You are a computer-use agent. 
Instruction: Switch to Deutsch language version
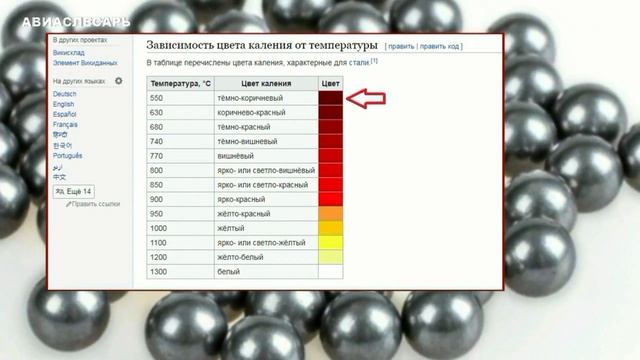[64, 94]
